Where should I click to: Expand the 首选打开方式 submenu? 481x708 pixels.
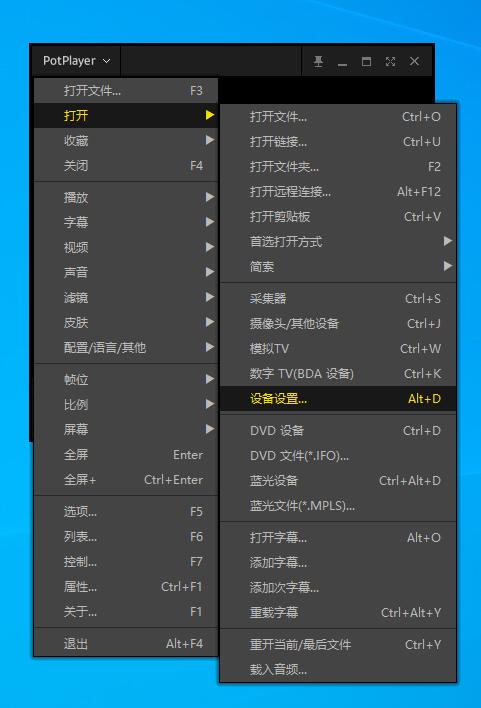(338, 241)
